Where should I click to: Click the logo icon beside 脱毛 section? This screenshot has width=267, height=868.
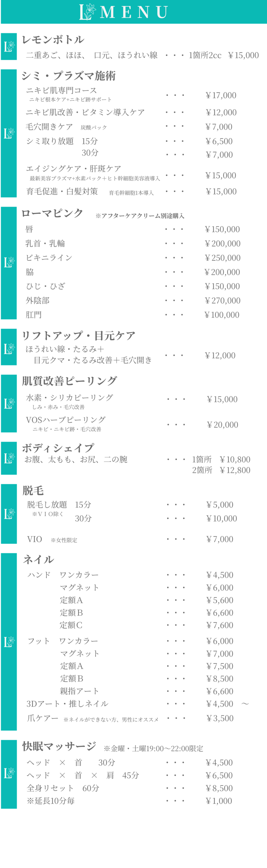click(x=9, y=514)
